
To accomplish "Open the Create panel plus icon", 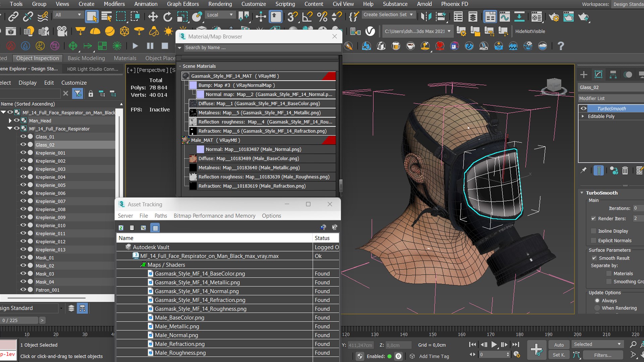I will pyautogui.click(x=584, y=74).
